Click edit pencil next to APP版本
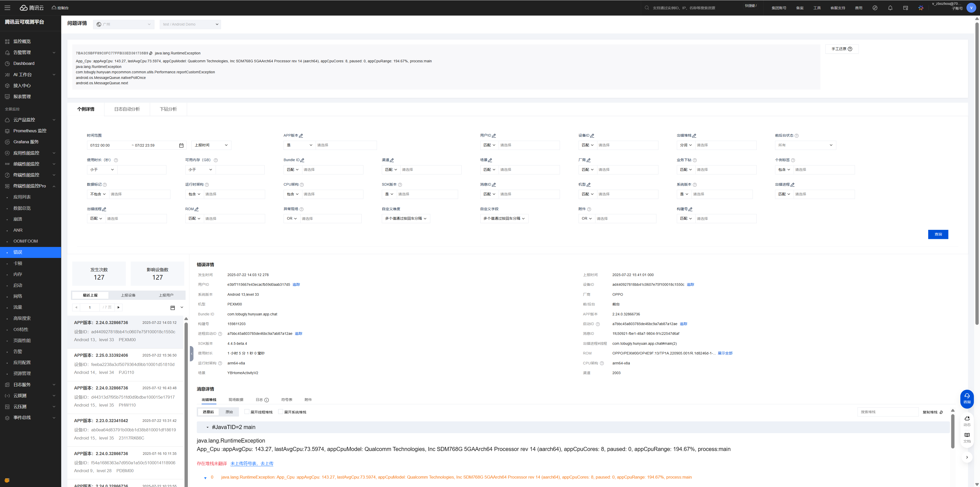Image resolution: width=980 pixels, height=487 pixels. [x=301, y=136]
